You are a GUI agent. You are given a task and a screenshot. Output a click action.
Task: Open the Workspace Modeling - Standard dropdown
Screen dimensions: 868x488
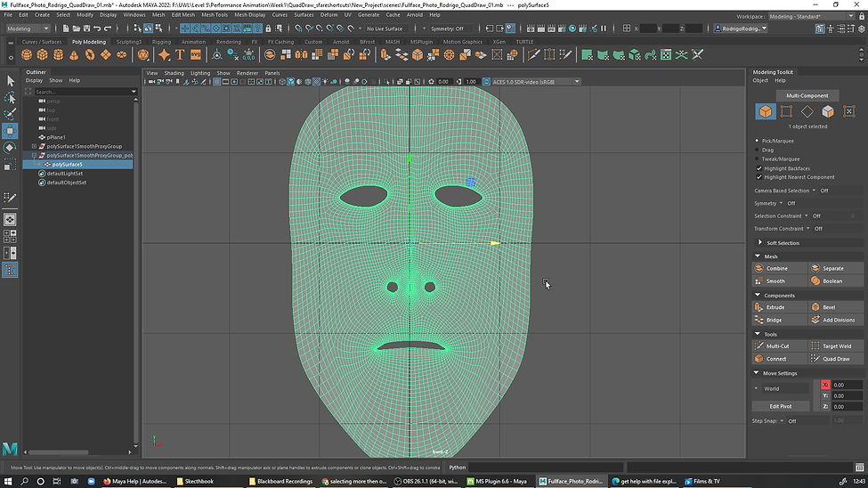[810, 17]
